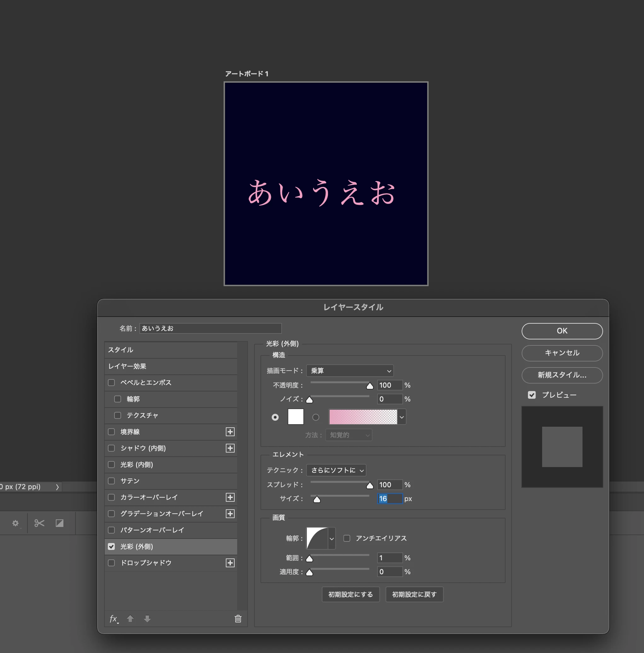
Task: Click the scissors icon in timeline
Action: pyautogui.click(x=39, y=523)
